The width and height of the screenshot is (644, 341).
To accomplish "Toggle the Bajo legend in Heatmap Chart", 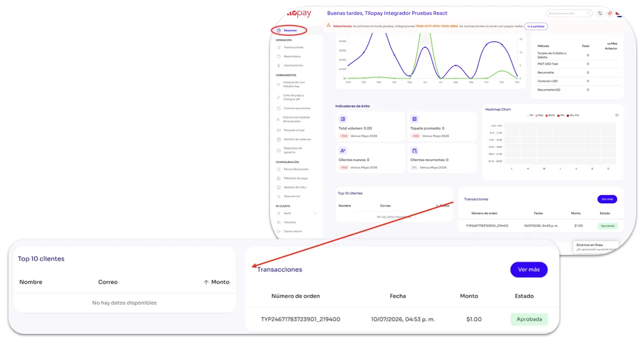I will pos(540,115).
